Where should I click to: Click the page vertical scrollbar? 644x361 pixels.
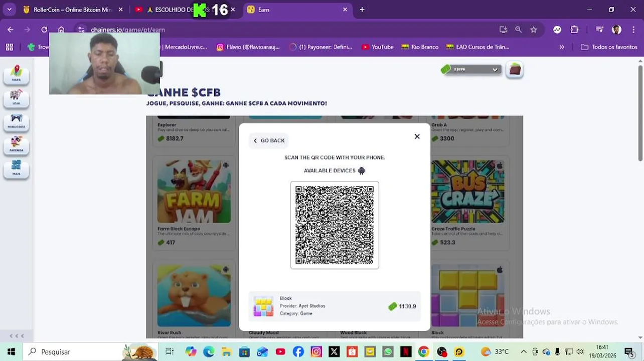[x=640, y=113]
